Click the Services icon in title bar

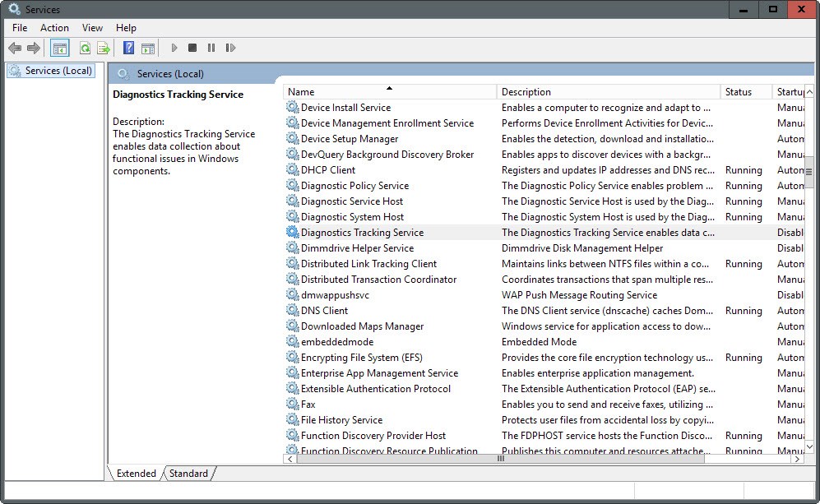coord(14,9)
